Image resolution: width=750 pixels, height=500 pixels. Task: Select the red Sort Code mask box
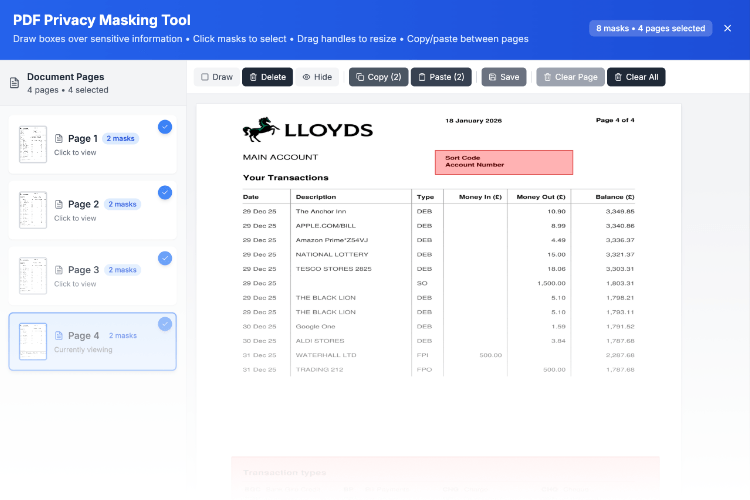pos(503,162)
